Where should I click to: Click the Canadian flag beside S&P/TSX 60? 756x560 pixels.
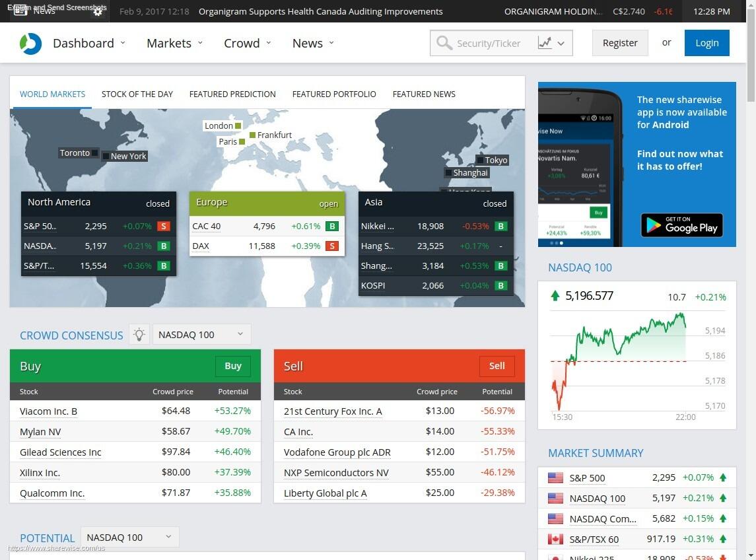click(x=555, y=539)
